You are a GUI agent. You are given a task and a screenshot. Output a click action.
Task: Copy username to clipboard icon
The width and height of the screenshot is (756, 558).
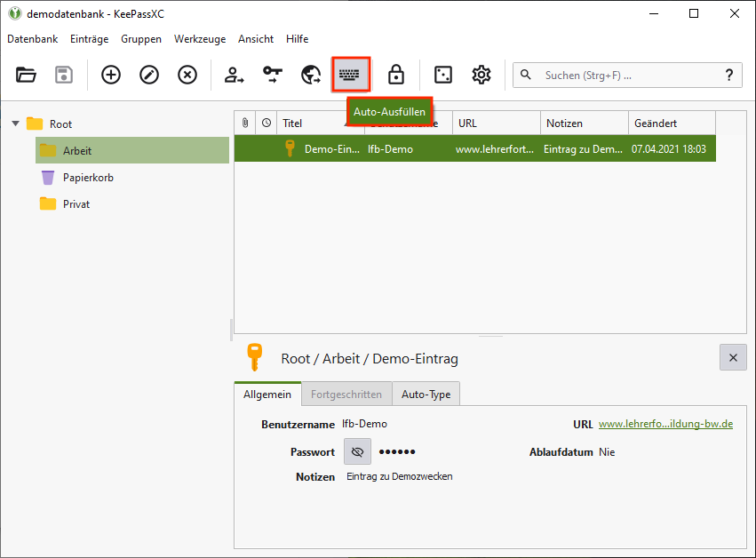(x=234, y=75)
